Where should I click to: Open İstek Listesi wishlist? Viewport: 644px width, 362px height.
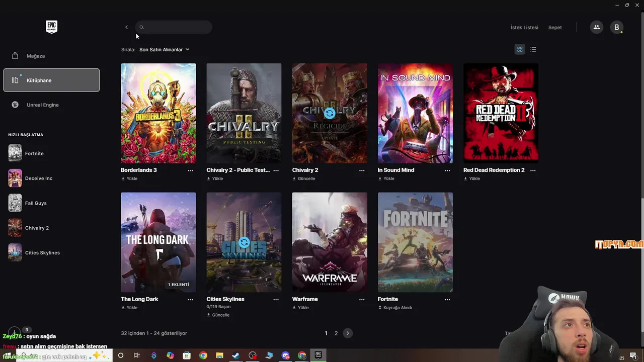524,28
